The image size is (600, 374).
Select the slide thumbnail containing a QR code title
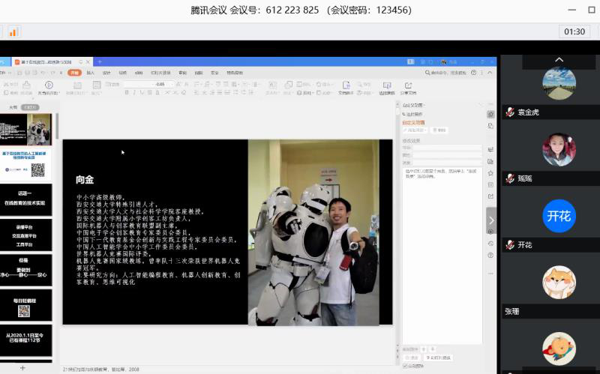point(26,165)
